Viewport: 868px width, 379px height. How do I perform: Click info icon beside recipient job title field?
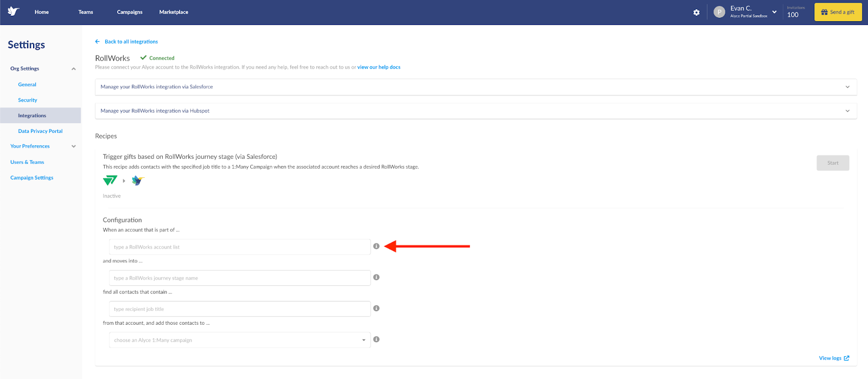pyautogui.click(x=376, y=308)
